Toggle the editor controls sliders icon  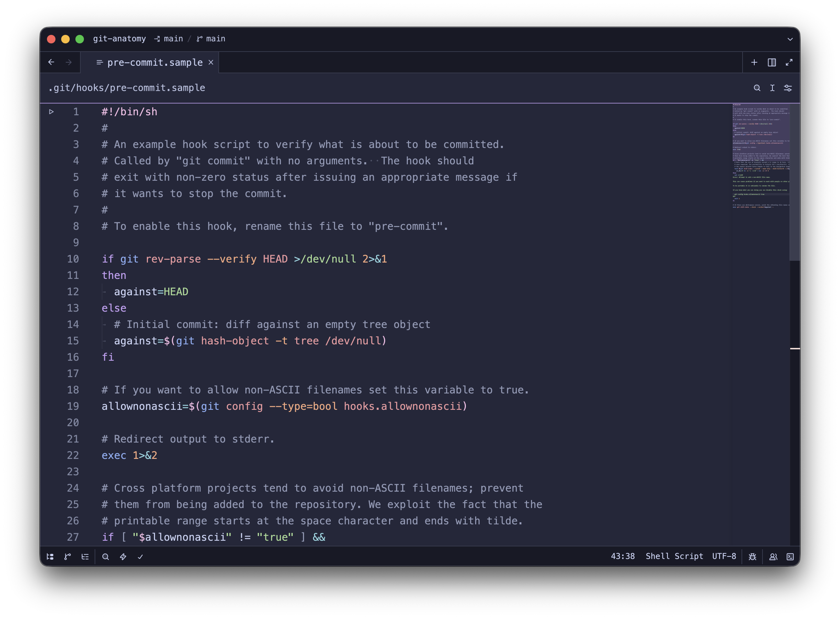(788, 88)
